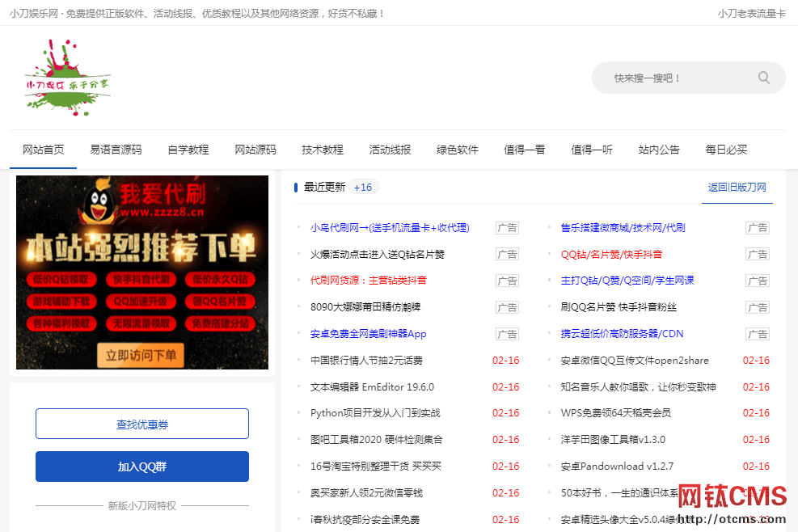The height and width of the screenshot is (532, 798).
Task: Switch to the 绿色软件 tab
Action: 457,150
